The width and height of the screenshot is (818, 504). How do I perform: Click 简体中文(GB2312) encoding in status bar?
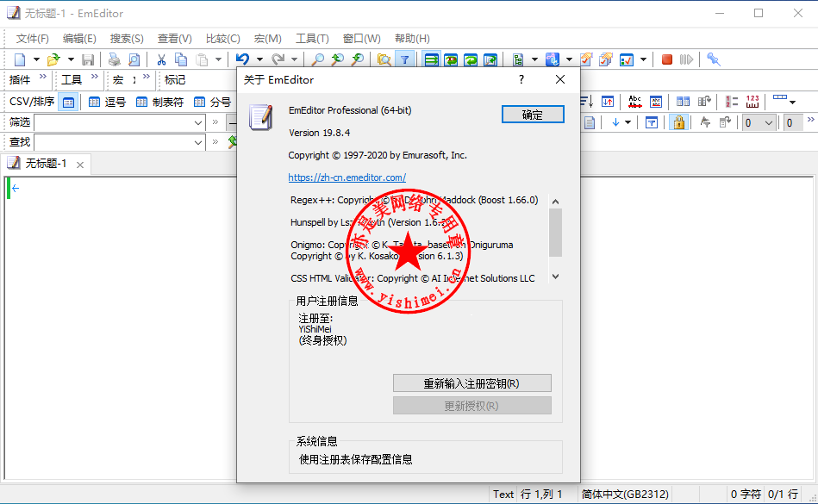[625, 495]
